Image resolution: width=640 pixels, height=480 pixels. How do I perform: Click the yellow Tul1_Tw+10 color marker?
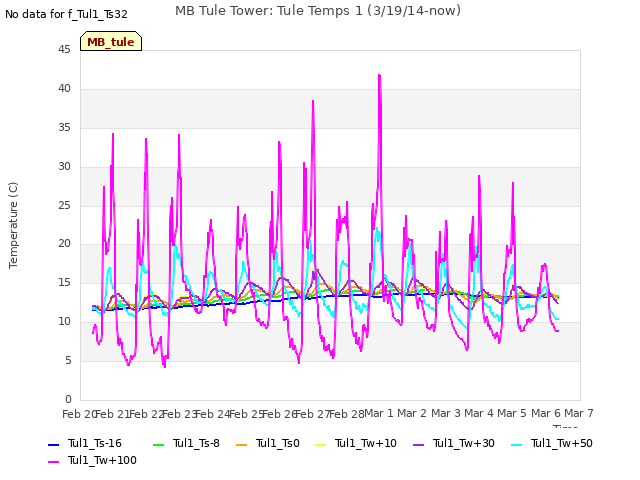click(x=321, y=444)
